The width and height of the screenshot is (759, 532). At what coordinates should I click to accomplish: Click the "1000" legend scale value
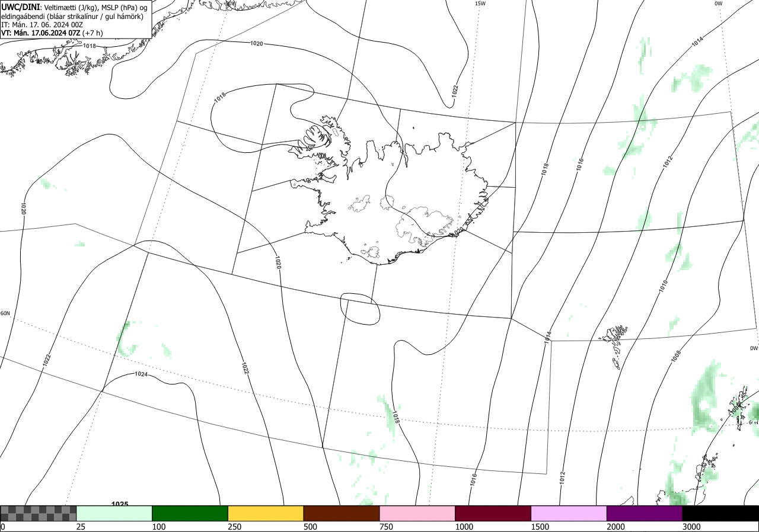click(x=464, y=527)
